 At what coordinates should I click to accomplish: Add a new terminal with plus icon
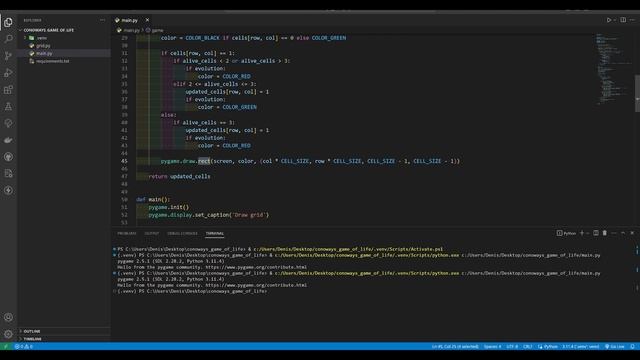582,233
